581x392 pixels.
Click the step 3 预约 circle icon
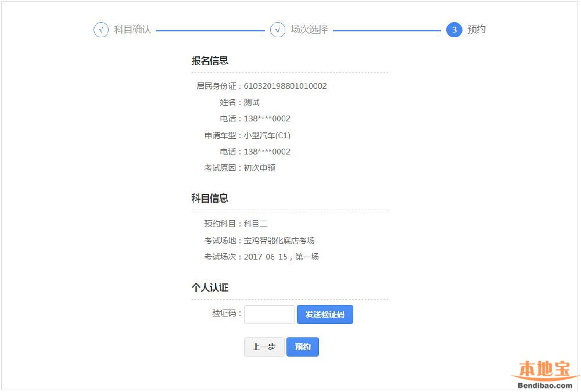click(x=454, y=30)
